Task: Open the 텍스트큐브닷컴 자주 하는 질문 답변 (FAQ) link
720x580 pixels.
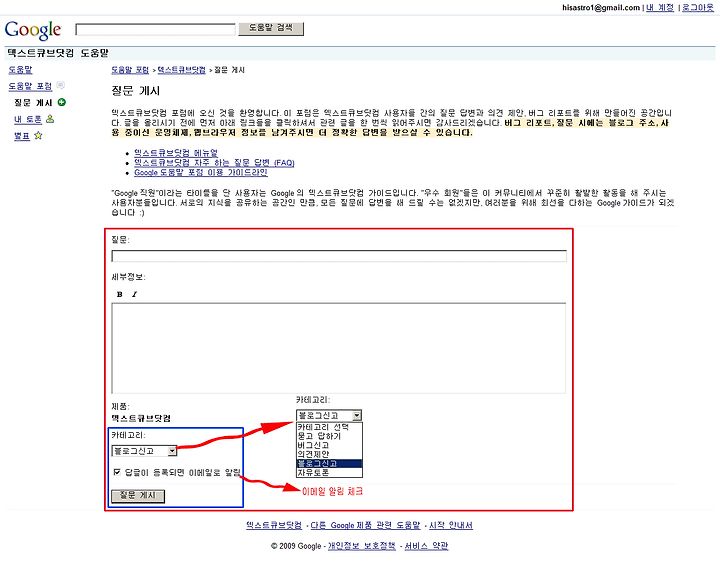Action: [214, 163]
